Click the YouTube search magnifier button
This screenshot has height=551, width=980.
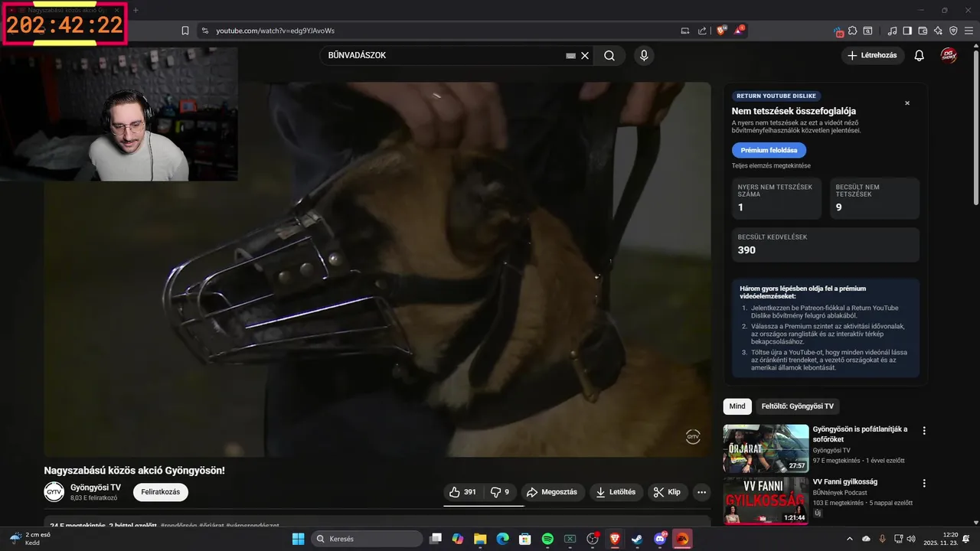(x=609, y=55)
